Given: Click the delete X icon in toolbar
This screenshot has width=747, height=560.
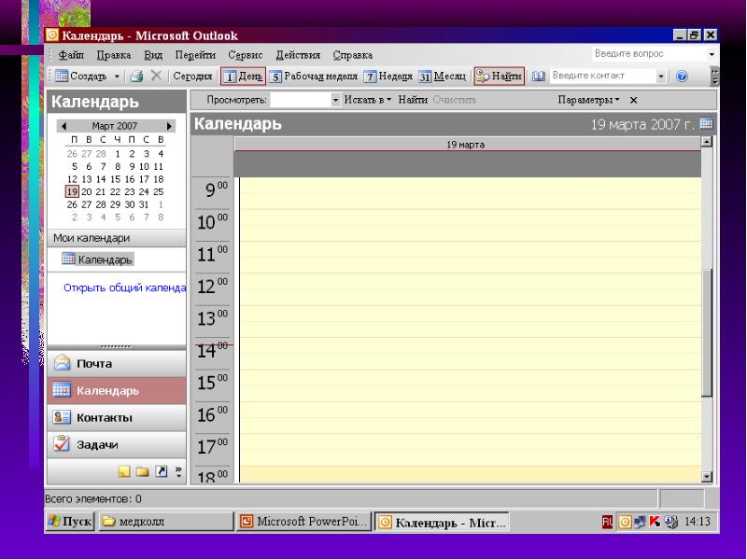Looking at the screenshot, I should click(x=156, y=76).
